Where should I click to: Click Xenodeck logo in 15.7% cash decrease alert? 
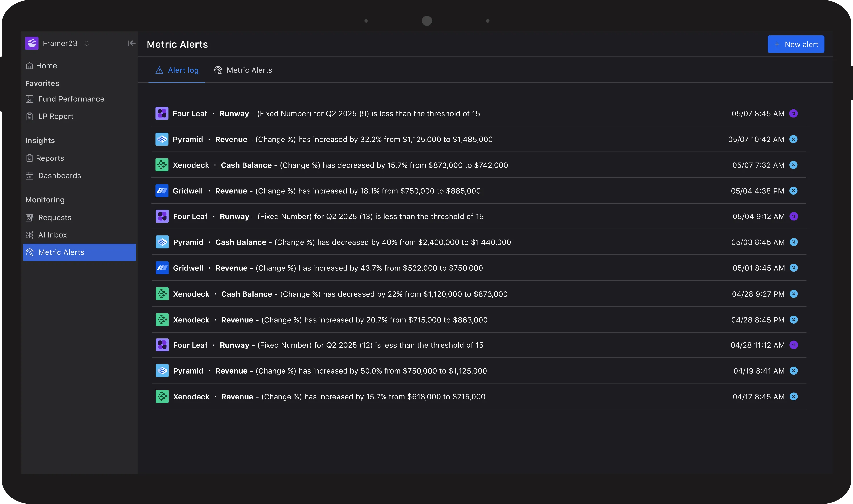pos(162,165)
